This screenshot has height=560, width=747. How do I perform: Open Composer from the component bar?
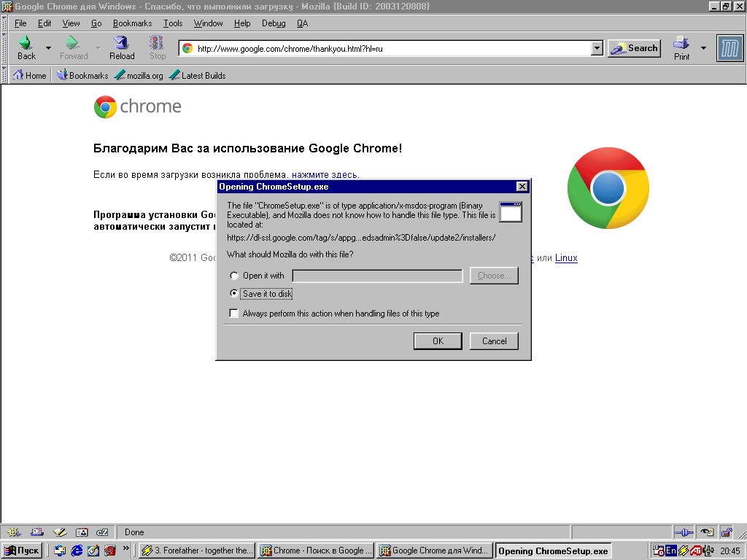(60, 532)
